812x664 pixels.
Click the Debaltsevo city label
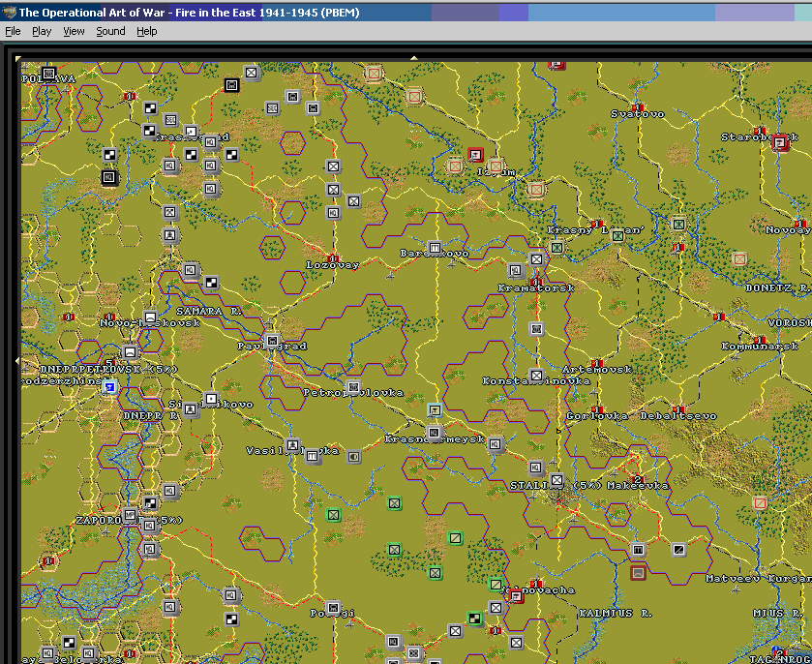click(x=678, y=416)
